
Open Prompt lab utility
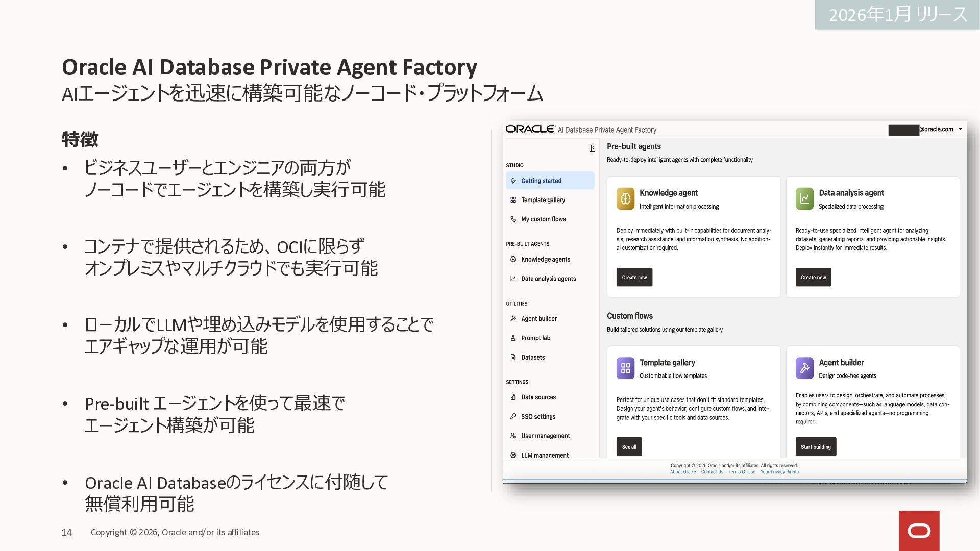[x=535, y=338]
